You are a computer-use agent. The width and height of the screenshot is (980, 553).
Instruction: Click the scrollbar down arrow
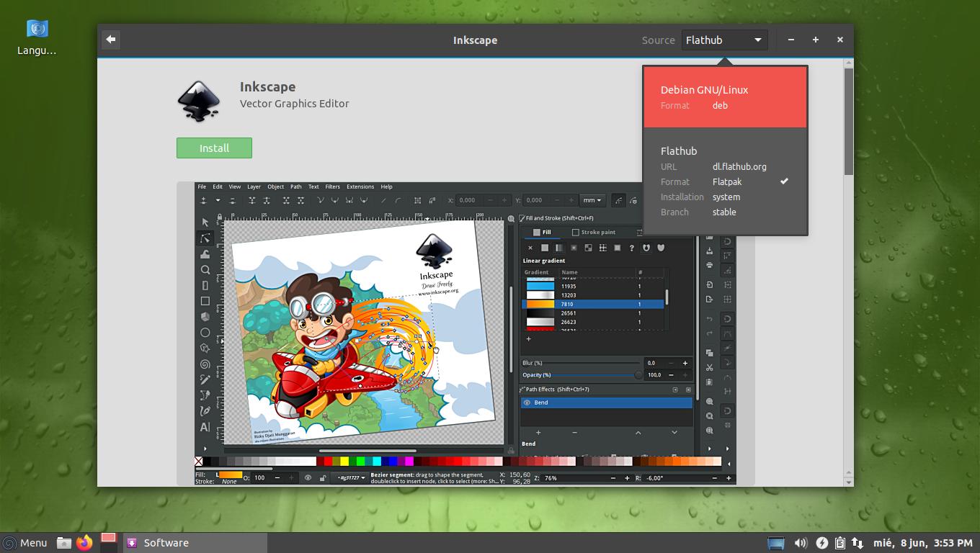coord(848,482)
